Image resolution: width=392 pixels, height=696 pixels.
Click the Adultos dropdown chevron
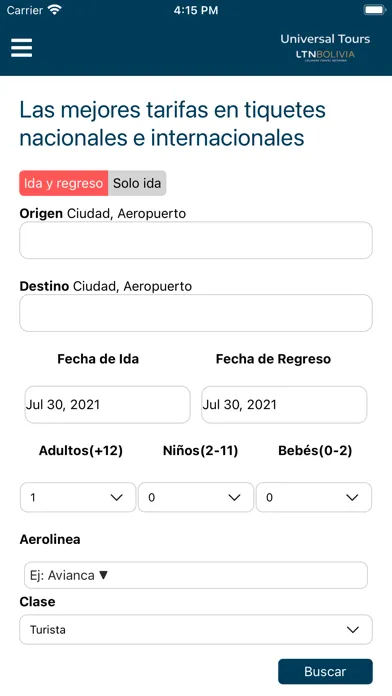click(117, 498)
